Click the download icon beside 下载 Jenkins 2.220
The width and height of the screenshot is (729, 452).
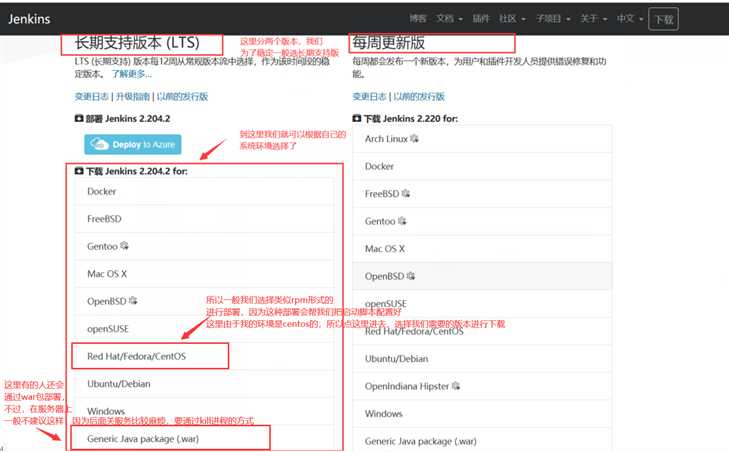click(357, 119)
